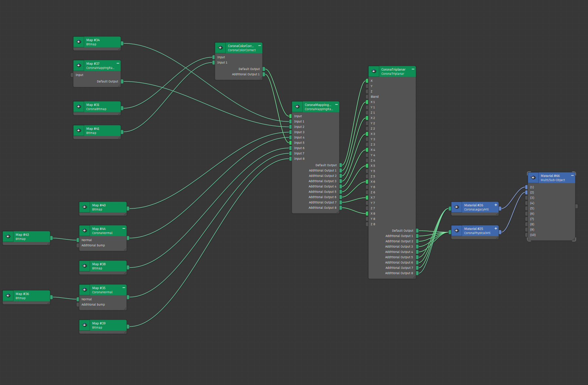Collapse the Material #66 Multi/Sub-Object node
This screenshot has height=385, width=588.
(x=572, y=175)
